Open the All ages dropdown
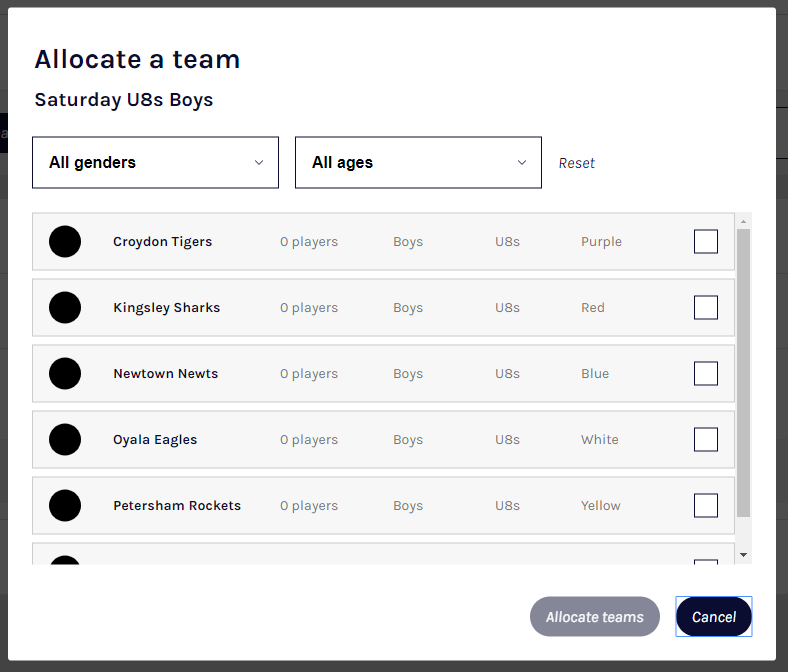Viewport: 788px width, 672px height. pos(418,163)
